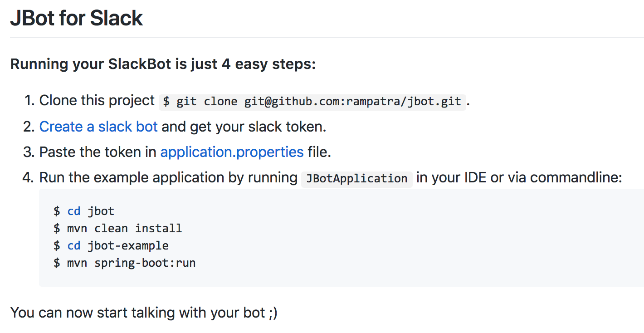Screen dimensions: 644x333
Task: Click the 'JBot for Slack' heading
Action: [x=76, y=18]
